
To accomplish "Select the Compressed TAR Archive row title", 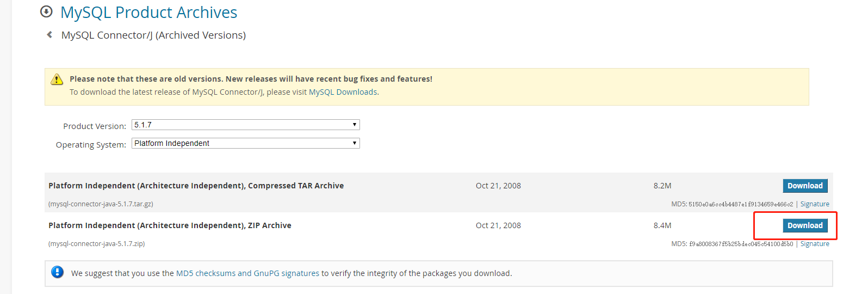I will (196, 186).
